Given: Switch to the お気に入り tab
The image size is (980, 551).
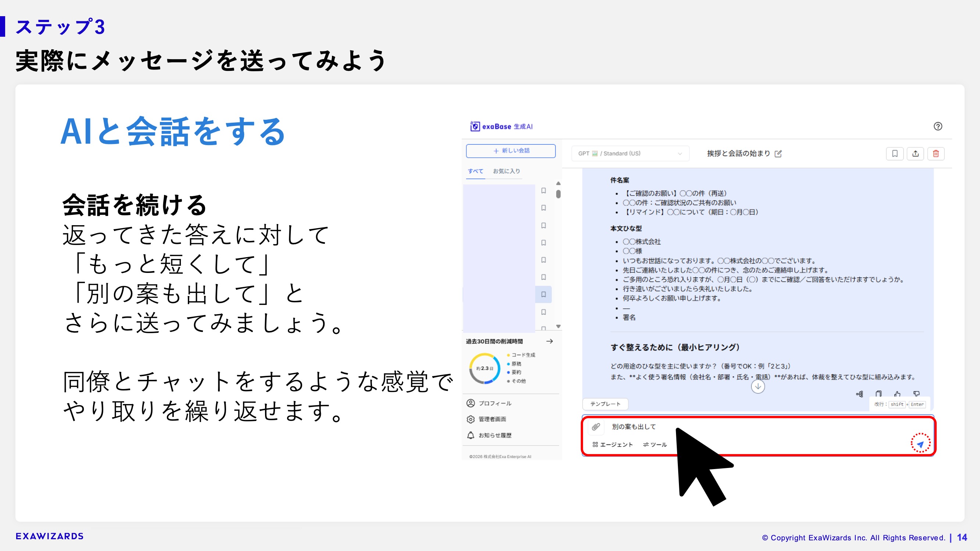Looking at the screenshot, I should point(507,171).
